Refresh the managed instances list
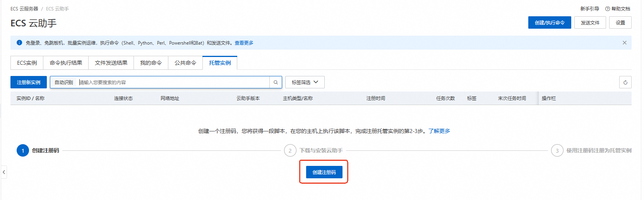 click(x=625, y=82)
